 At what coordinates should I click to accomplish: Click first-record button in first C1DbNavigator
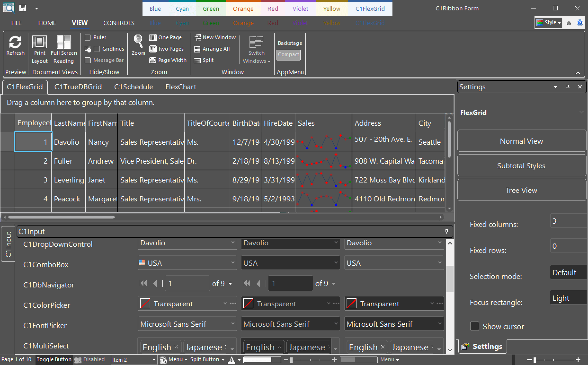point(143,283)
